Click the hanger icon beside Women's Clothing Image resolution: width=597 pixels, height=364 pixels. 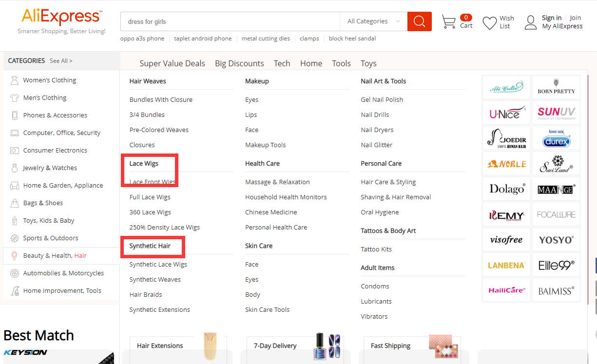[x=13, y=80]
